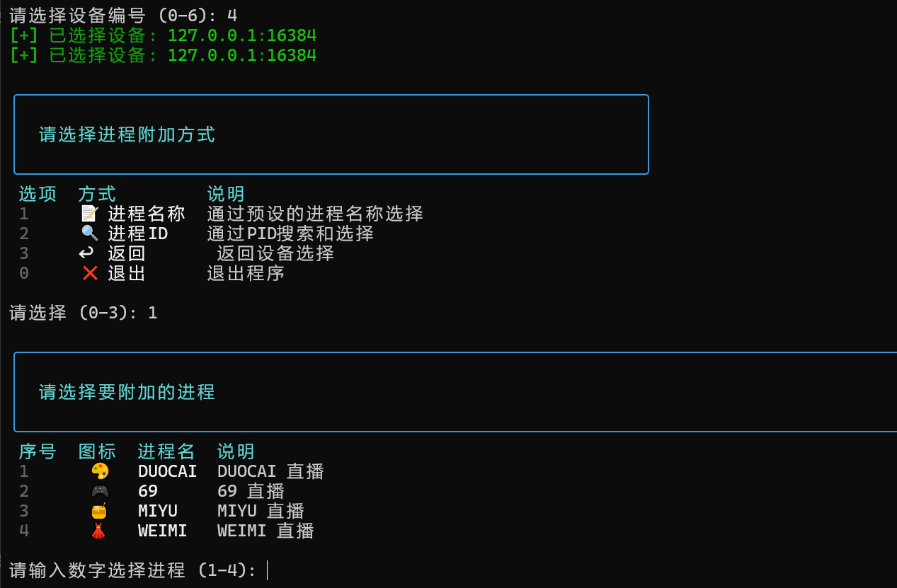This screenshot has width=897, height=588.
Task: Click the DUOCAI process name
Action: (167, 471)
